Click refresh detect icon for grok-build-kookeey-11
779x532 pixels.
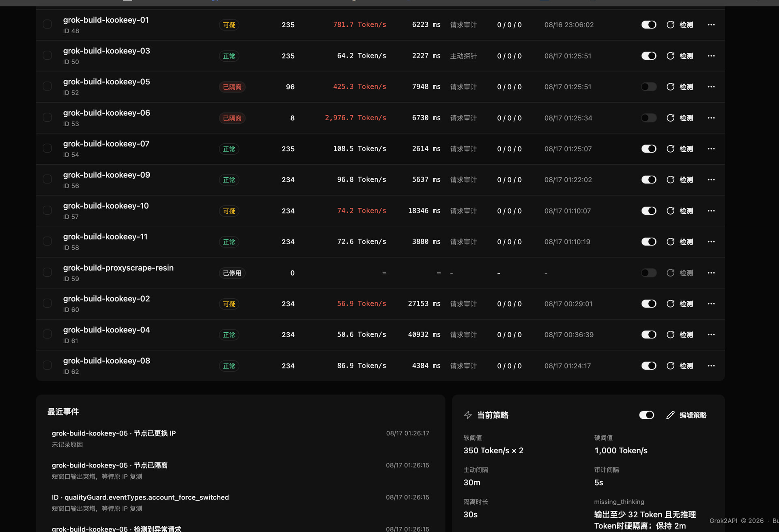670,242
